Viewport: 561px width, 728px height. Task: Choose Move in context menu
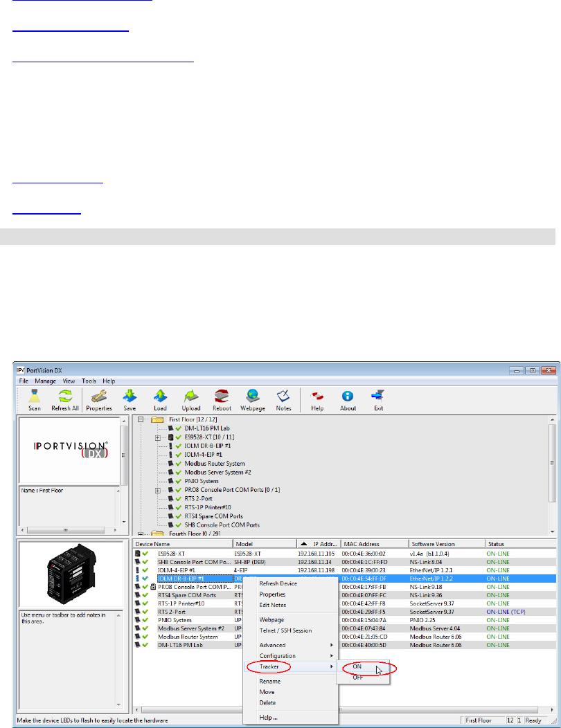[291, 692]
